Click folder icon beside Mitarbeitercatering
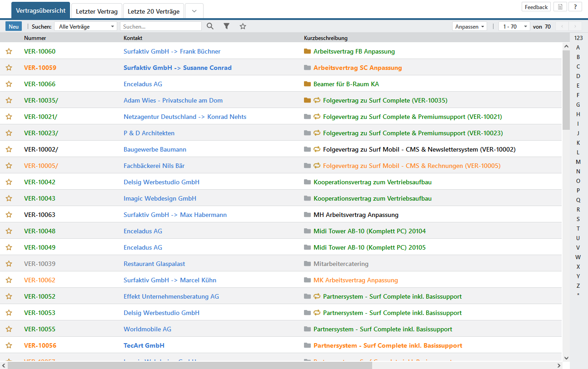588x369 pixels. [308, 264]
